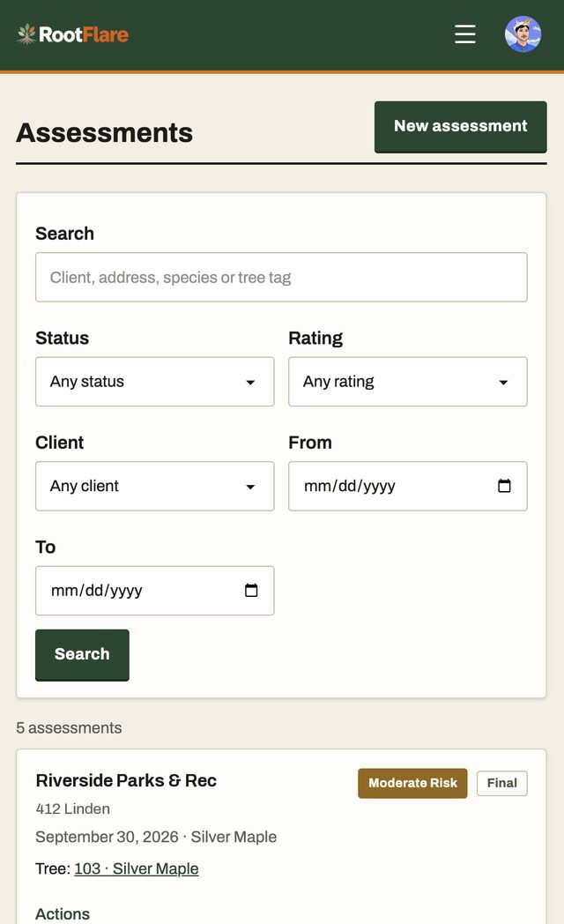
Task: Open the From date calendar picker icon
Action: point(504,486)
